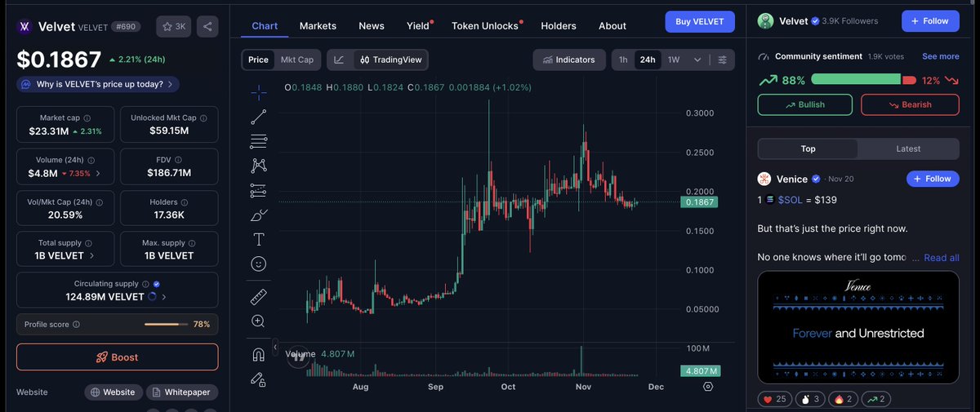
Task: Expand Volume 24h details chevron
Action: pos(99,173)
